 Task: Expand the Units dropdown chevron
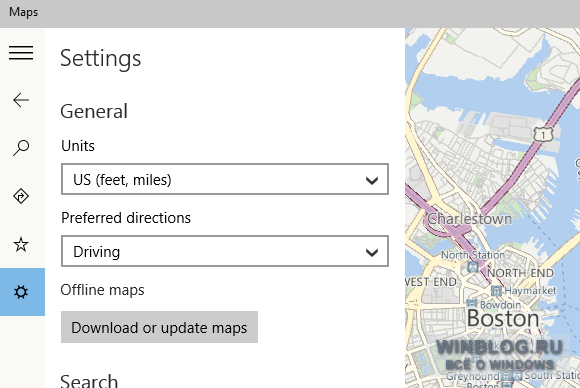click(x=372, y=180)
